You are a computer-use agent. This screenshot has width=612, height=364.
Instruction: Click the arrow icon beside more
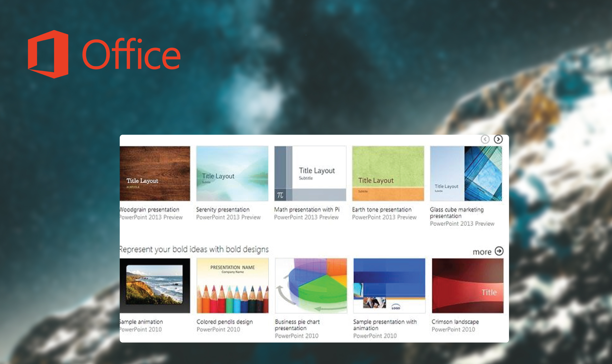coord(499,251)
